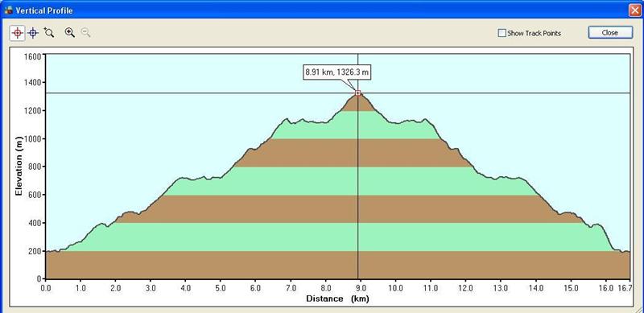Click the 1400 elevation axis label
This screenshot has height=313, width=644.
33,83
